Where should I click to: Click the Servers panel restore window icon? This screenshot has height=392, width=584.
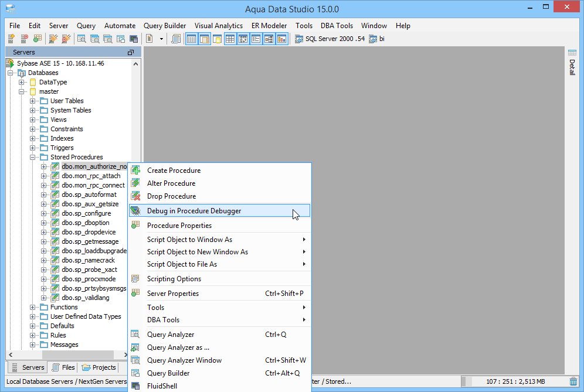click(131, 53)
